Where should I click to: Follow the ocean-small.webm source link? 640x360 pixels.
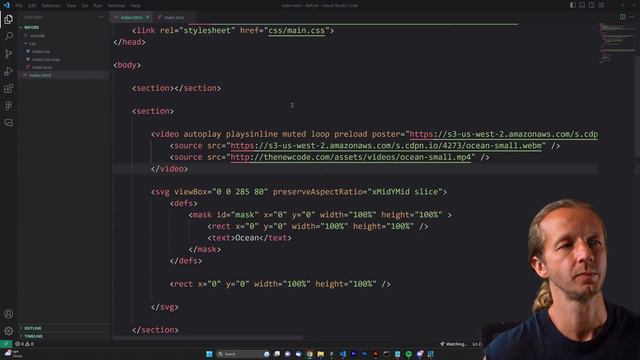point(386,146)
